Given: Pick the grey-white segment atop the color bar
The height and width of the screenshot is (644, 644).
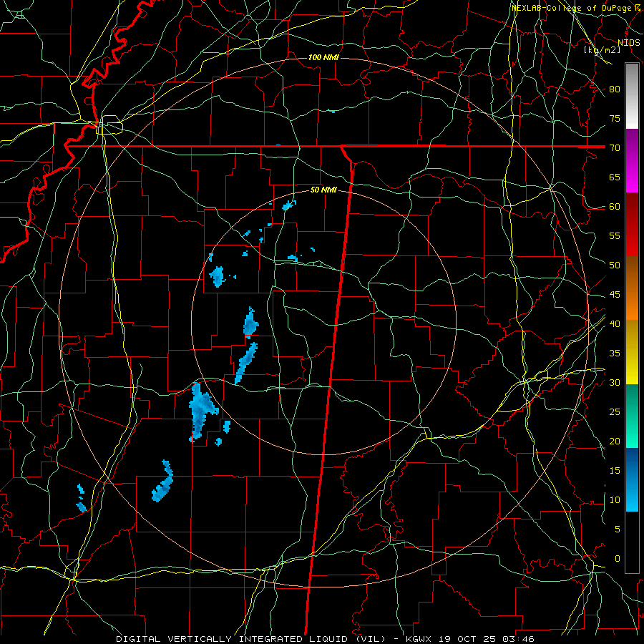Looking at the screenshot, I should pyautogui.click(x=632, y=96).
